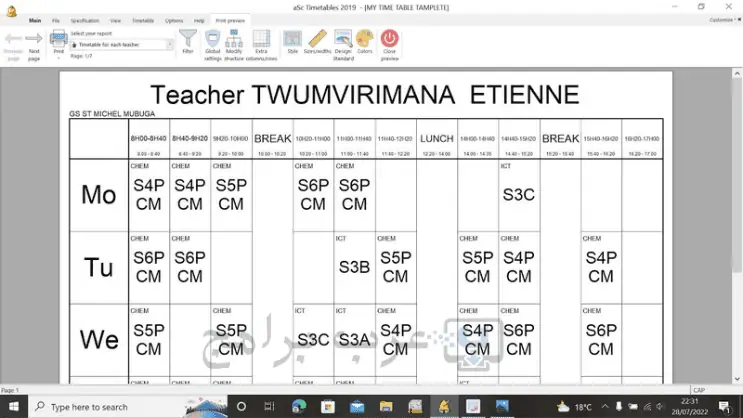
Task: Click the Print printer icon
Action: pyautogui.click(x=59, y=38)
